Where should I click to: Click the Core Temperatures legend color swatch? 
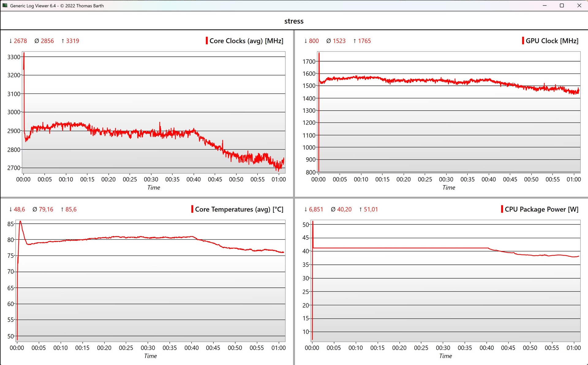(192, 209)
